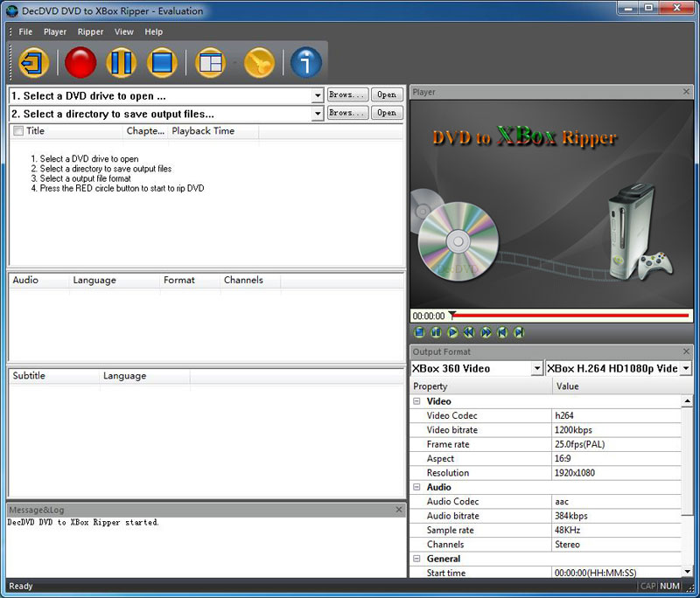Select the Video Codec h264 value
Image resolution: width=700 pixels, height=598 pixels.
616,415
